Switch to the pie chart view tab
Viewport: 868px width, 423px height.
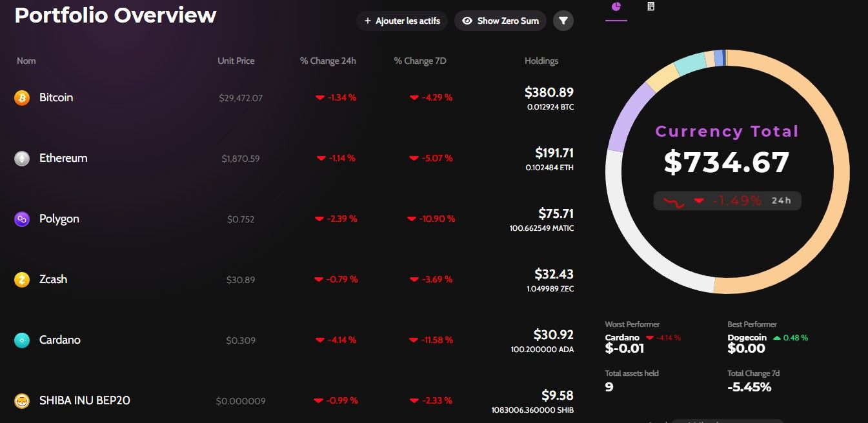coord(616,6)
